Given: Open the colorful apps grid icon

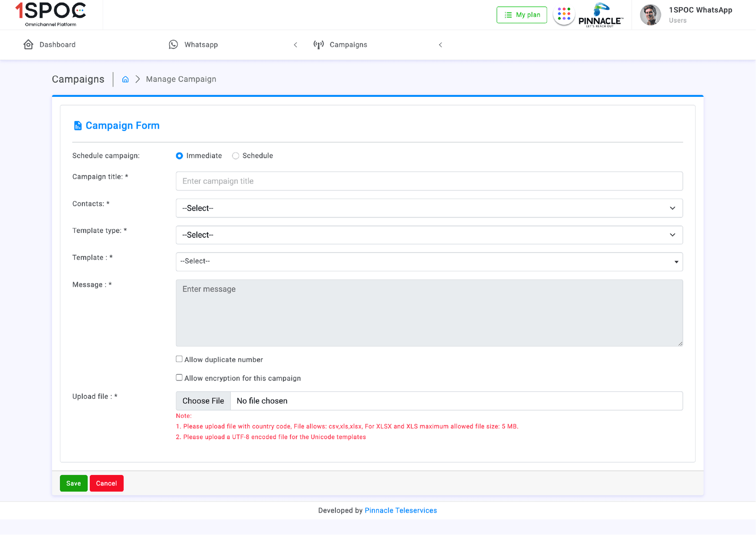Looking at the screenshot, I should (564, 14).
